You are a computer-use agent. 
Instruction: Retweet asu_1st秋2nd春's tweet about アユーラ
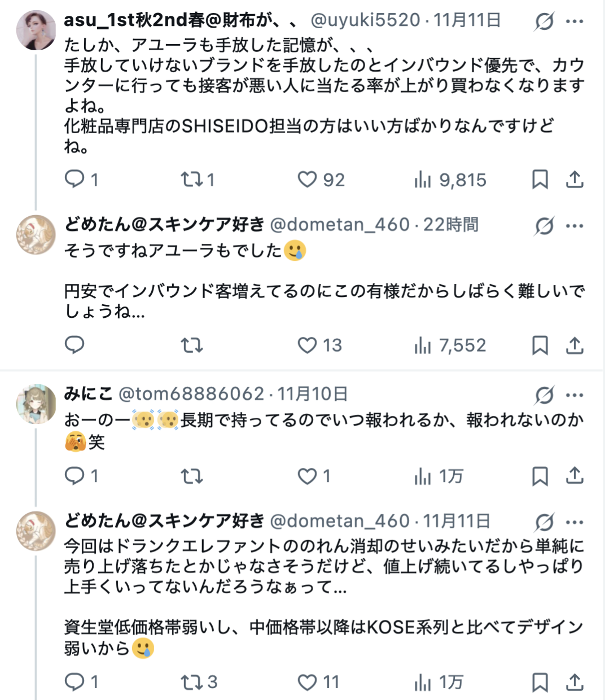191,180
